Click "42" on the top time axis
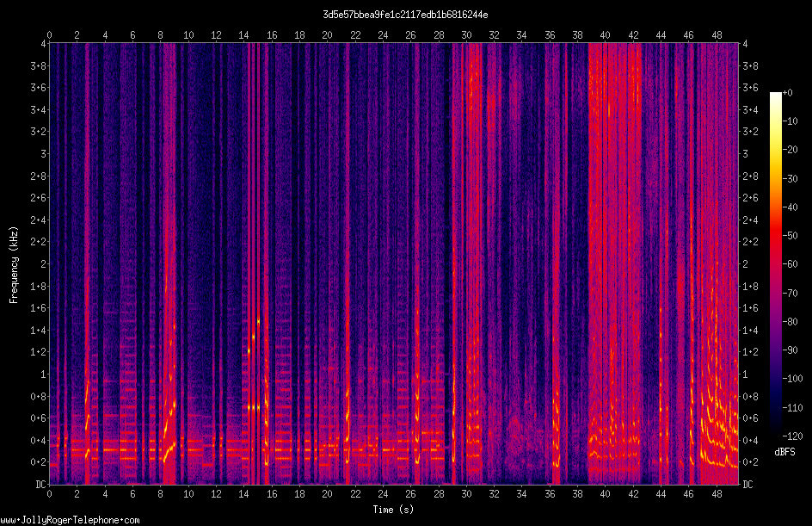 [633, 35]
